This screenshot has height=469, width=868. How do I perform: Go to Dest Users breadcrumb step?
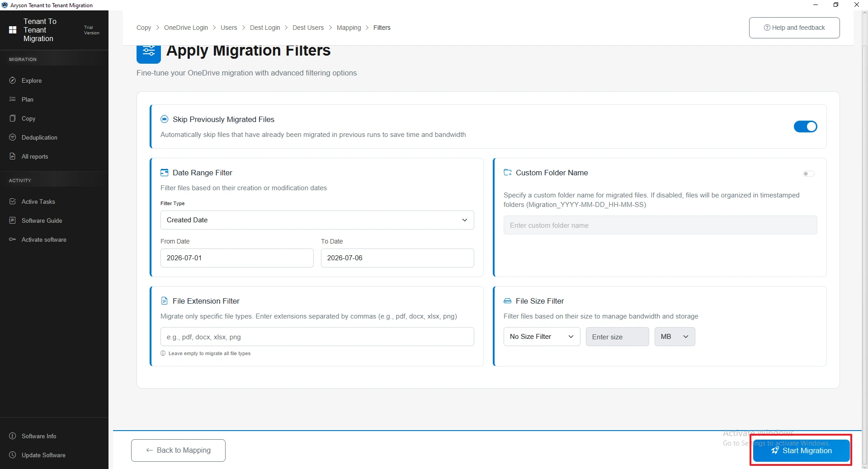point(308,28)
